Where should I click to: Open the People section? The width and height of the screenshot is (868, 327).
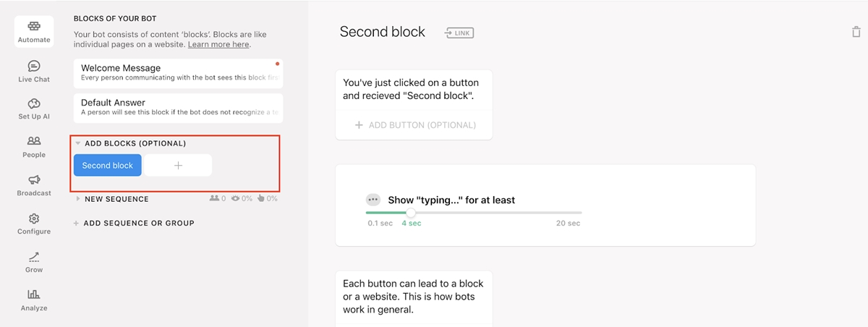pos(34,148)
